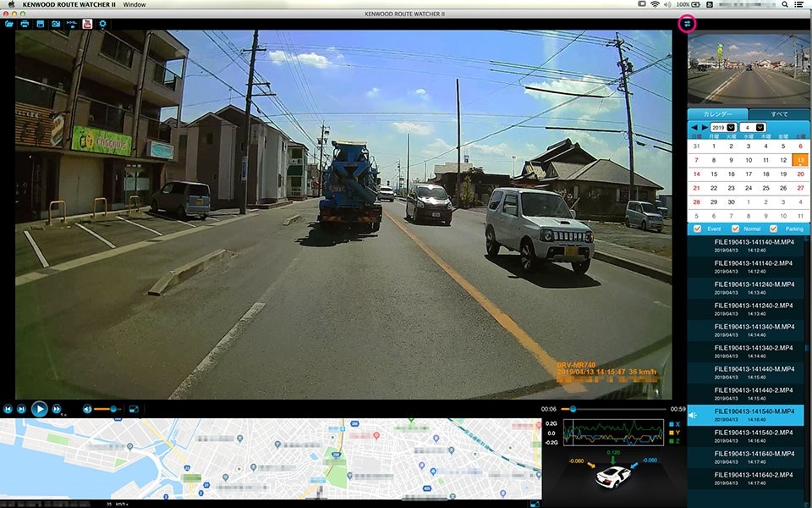
Task: Open the Window menu in menu bar
Action: tap(134, 4)
